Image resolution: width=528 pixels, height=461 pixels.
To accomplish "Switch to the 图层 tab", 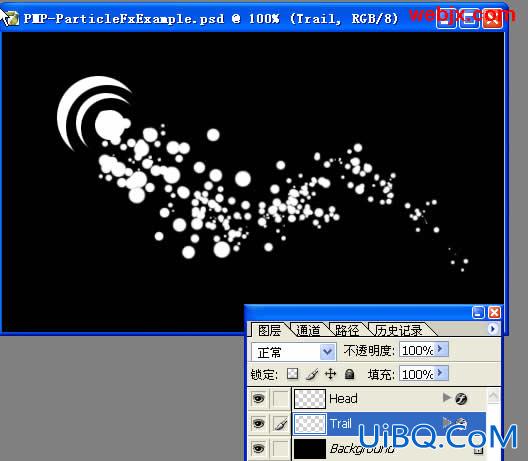I will (x=269, y=330).
